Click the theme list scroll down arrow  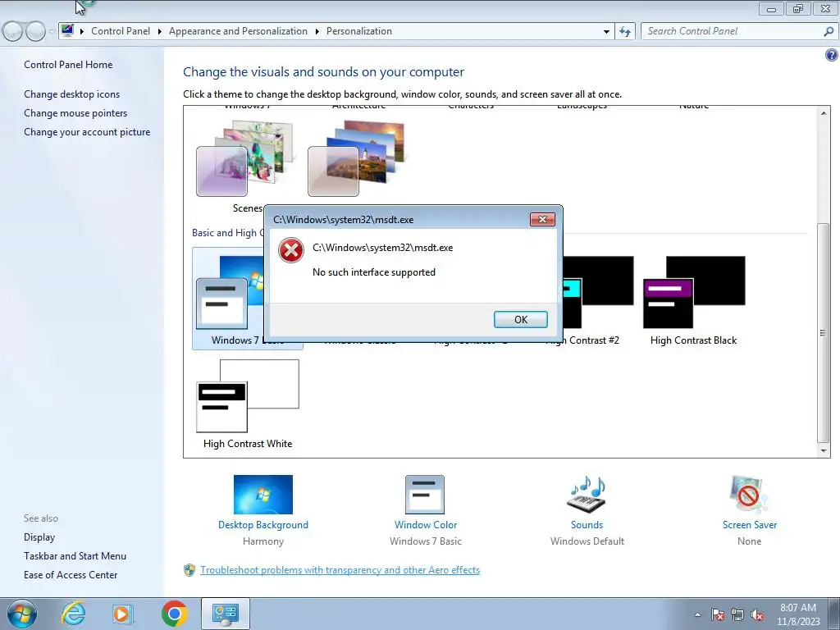[824, 450]
